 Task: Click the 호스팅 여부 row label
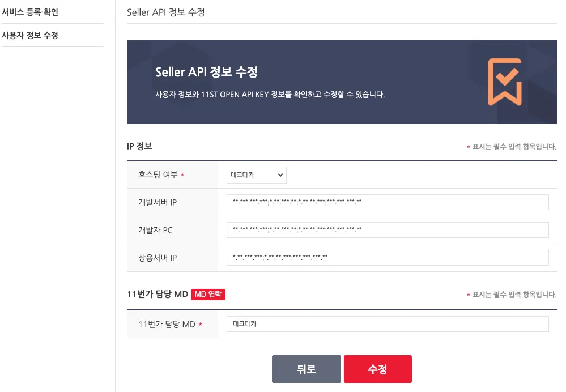tap(158, 175)
